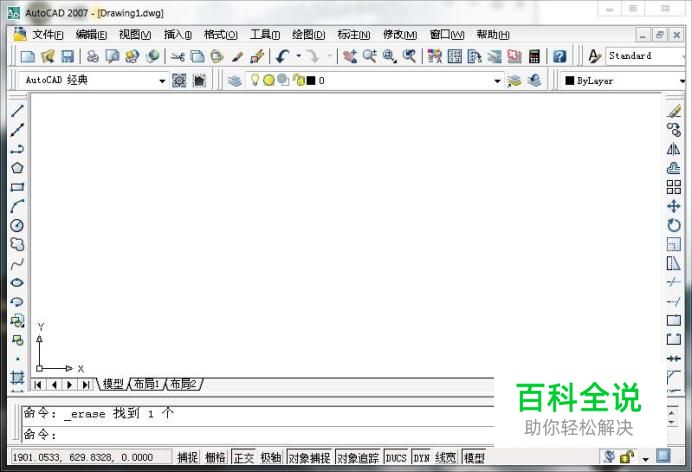Click the Undo arrow icon

(x=282, y=56)
